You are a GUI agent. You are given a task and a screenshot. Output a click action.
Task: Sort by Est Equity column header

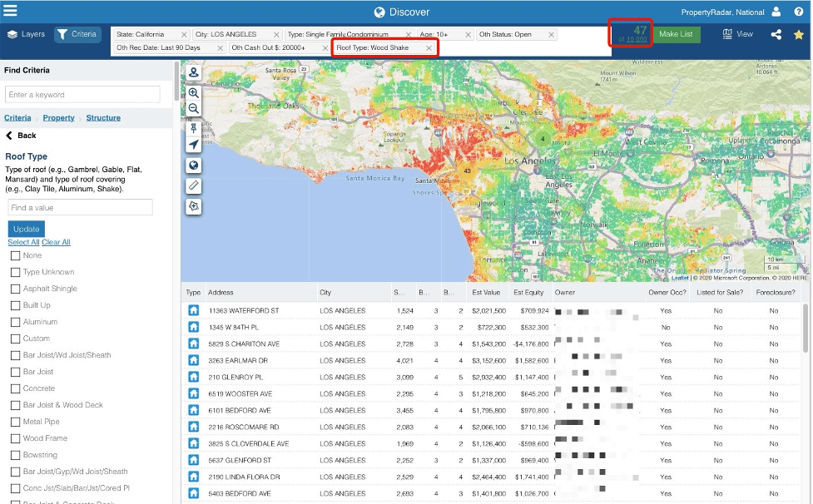point(528,292)
